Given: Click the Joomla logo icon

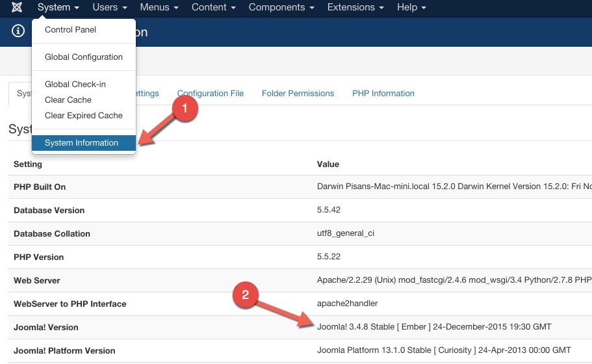Looking at the screenshot, I should [x=17, y=7].
